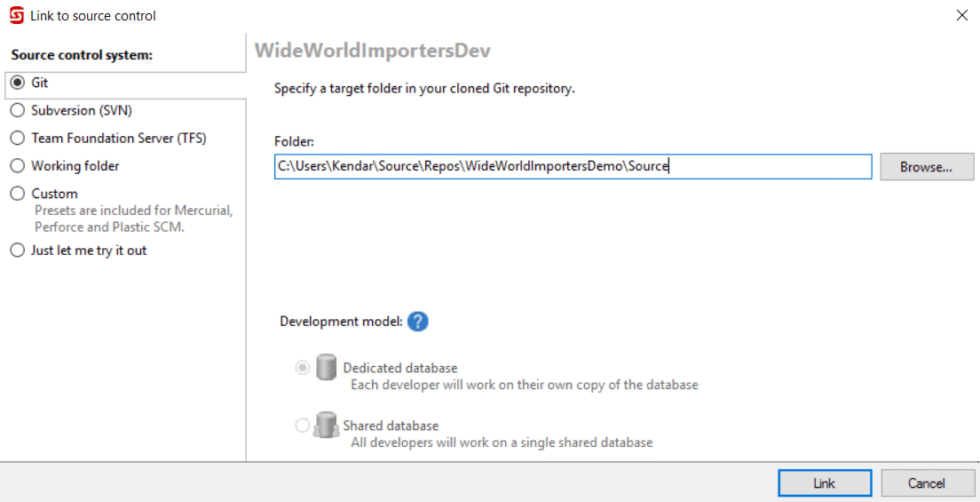980x502 pixels.
Task: Click the 'Folder:' label
Action: [x=294, y=141]
